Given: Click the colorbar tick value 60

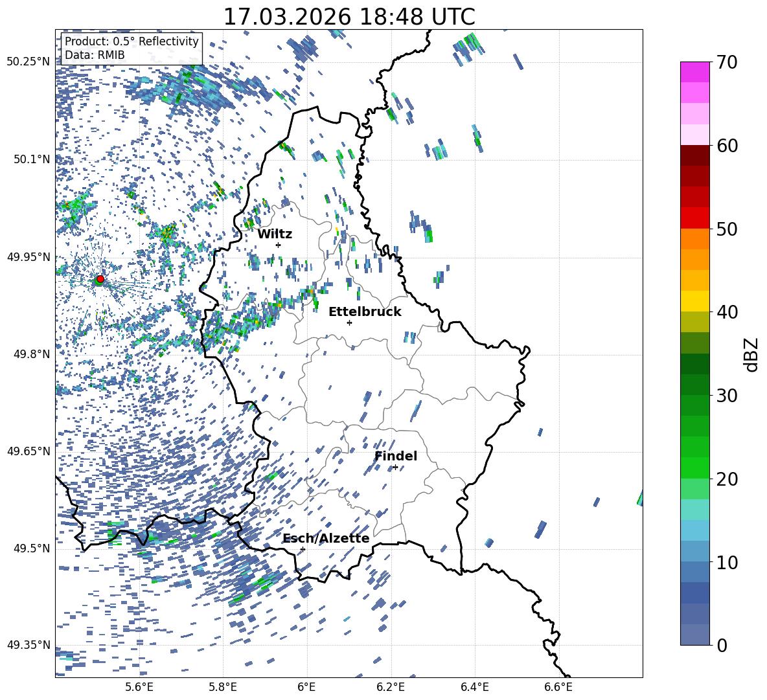Looking at the screenshot, I should pos(727,146).
